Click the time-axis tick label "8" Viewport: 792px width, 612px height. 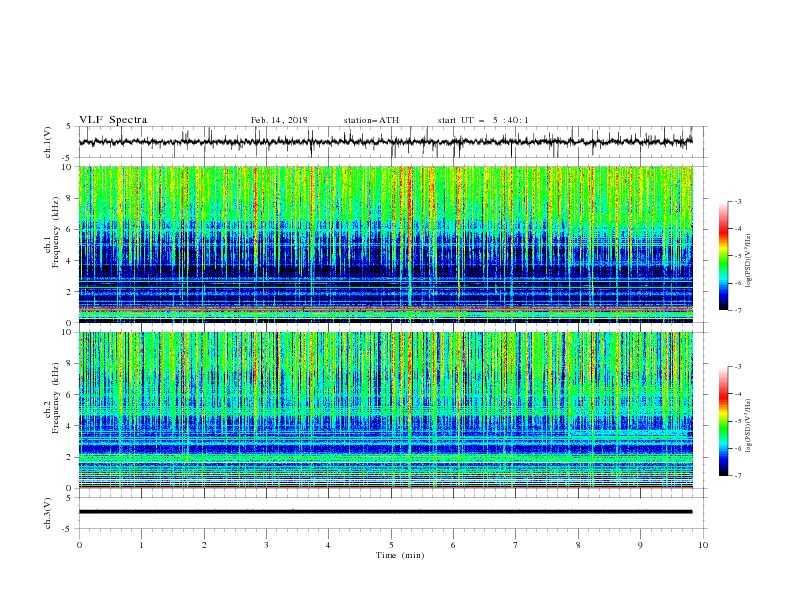[x=578, y=545]
